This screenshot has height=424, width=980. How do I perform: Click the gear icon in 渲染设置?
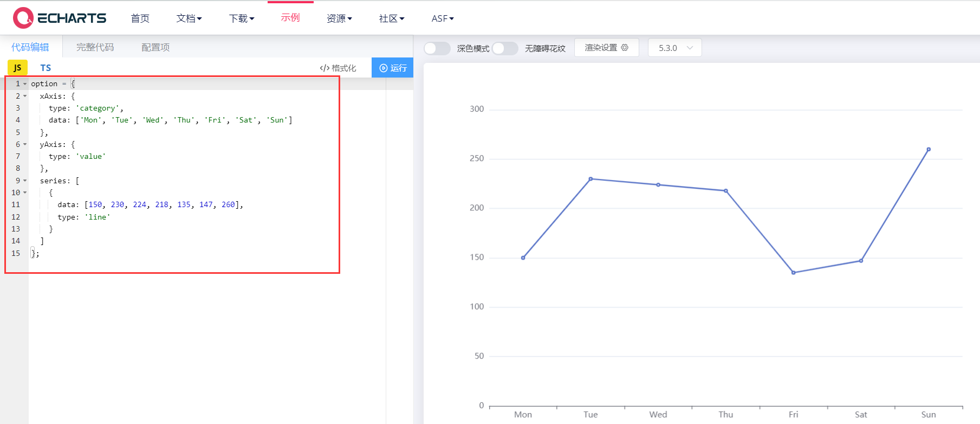[625, 48]
